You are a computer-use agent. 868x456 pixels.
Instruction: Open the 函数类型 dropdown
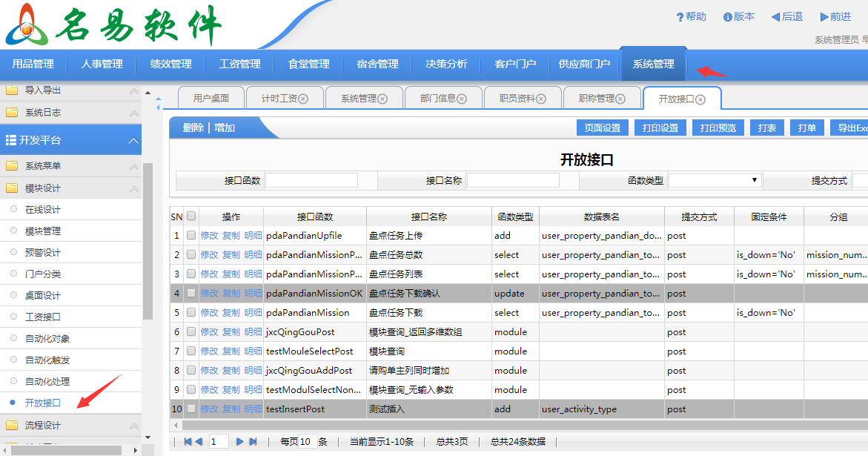pos(755,179)
